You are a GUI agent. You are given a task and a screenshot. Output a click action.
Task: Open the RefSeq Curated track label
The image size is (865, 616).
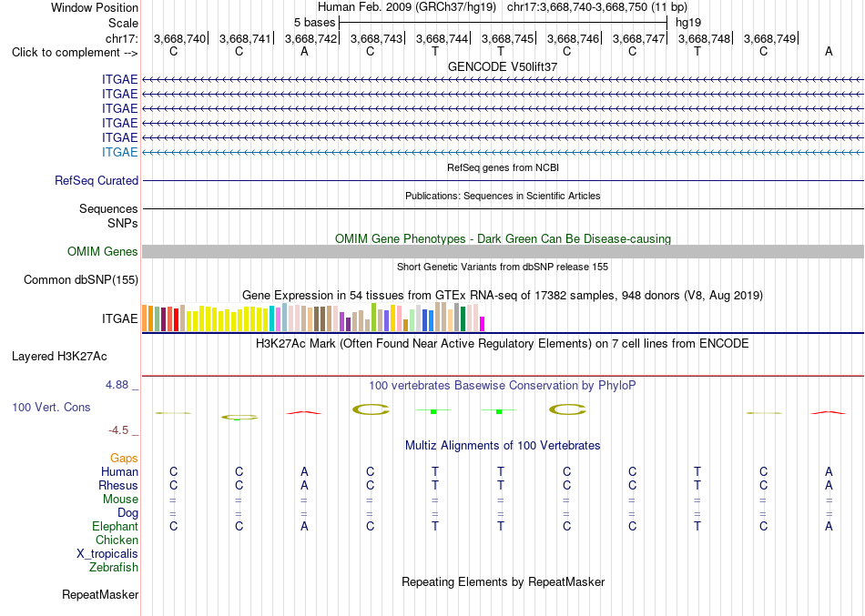click(x=97, y=180)
